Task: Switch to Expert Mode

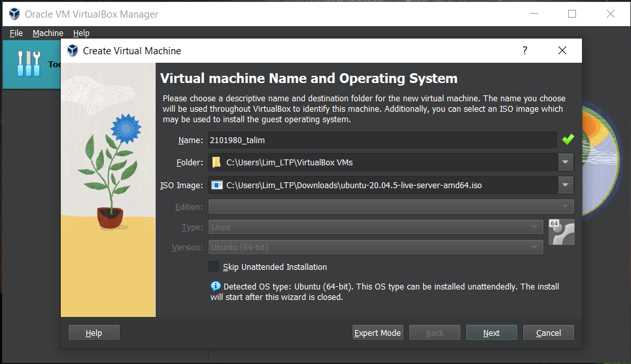Action: (377, 333)
